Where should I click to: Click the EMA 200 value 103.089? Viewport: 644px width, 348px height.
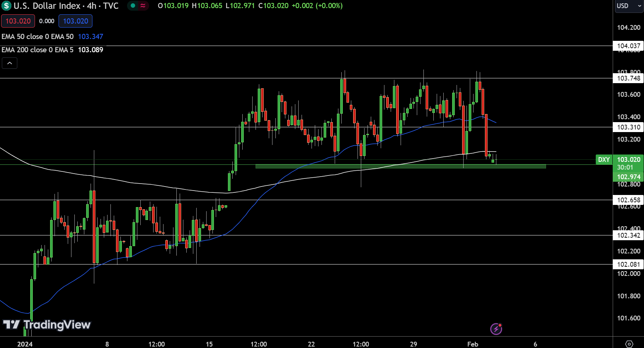(91, 50)
